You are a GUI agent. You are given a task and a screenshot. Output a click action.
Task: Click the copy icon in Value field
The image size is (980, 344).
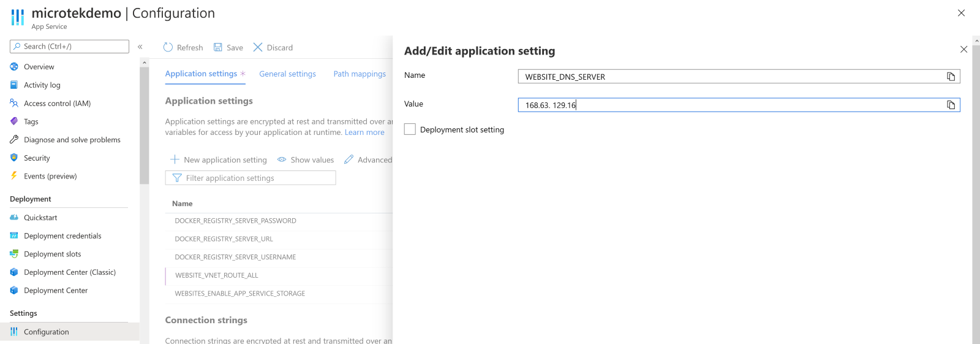click(x=951, y=105)
